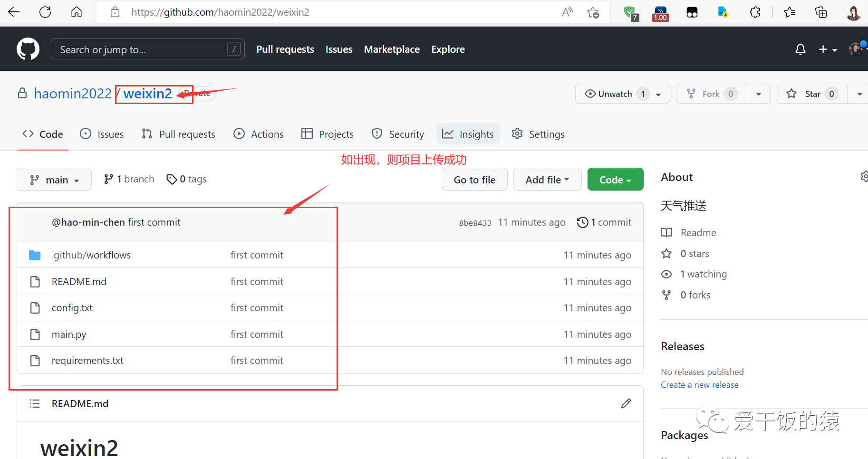Open the haomin2022 owner link
Viewport: 868px width, 459px height.
pyautogui.click(x=73, y=94)
